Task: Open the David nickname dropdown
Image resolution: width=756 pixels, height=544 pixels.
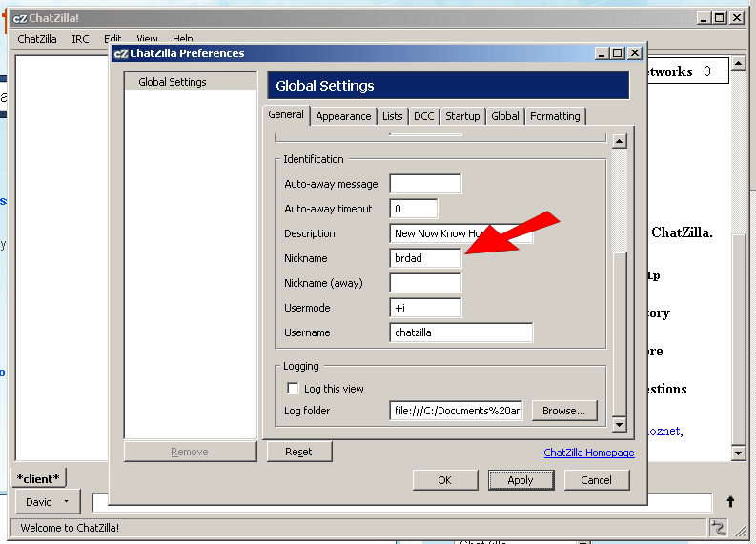Action: pos(48,501)
